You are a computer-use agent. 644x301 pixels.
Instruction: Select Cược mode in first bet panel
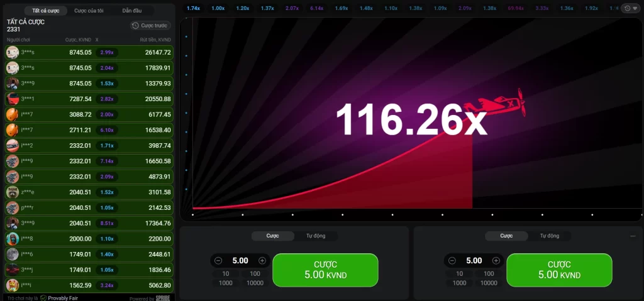[x=273, y=236]
